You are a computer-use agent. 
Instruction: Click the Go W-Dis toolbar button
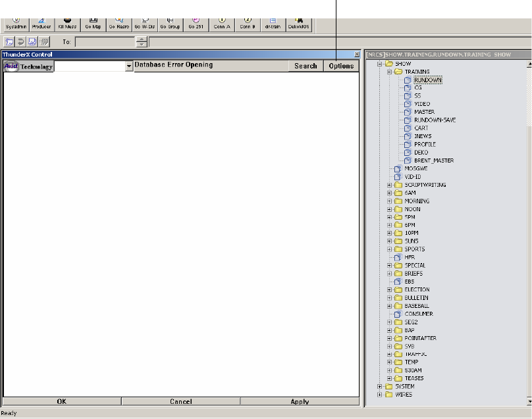145,25
